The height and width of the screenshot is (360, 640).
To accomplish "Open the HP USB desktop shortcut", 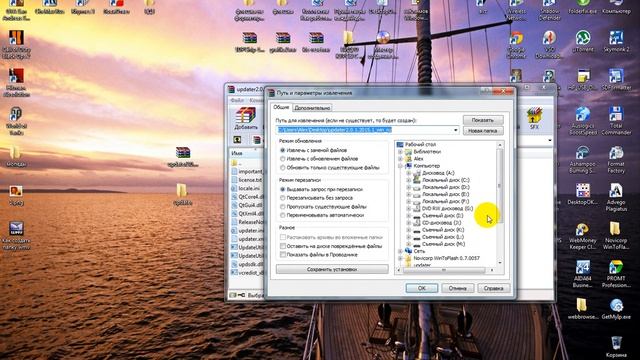I will coord(582,80).
